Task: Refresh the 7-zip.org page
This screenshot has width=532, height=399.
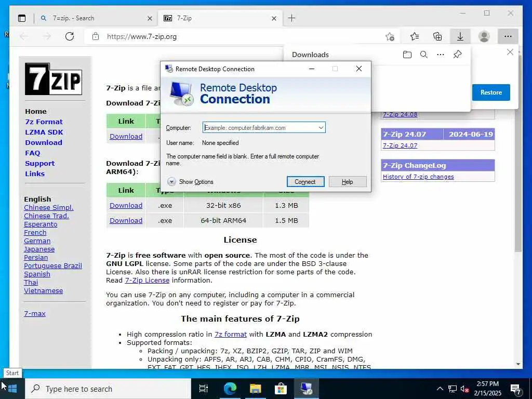Action: [70, 36]
